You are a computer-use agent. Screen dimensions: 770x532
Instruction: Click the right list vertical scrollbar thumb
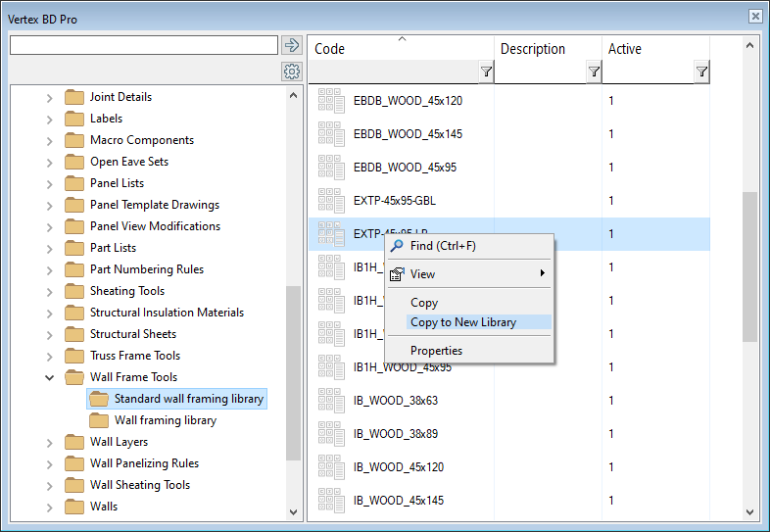coord(750,266)
